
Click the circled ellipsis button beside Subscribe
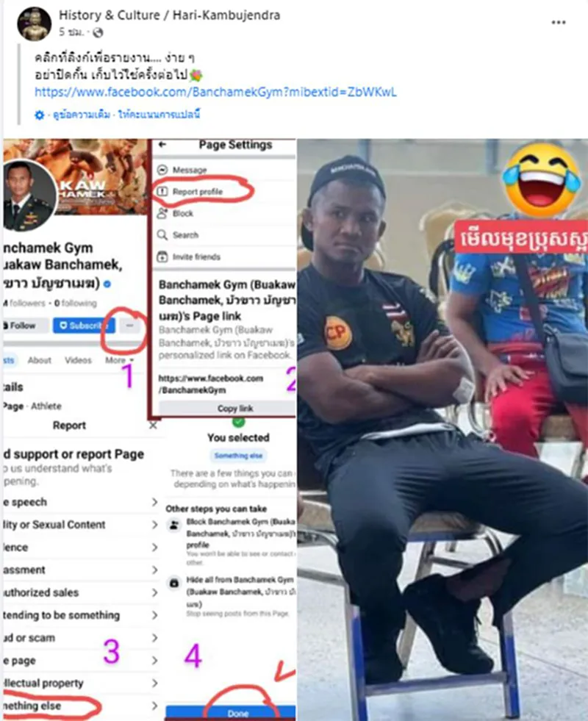click(x=130, y=326)
